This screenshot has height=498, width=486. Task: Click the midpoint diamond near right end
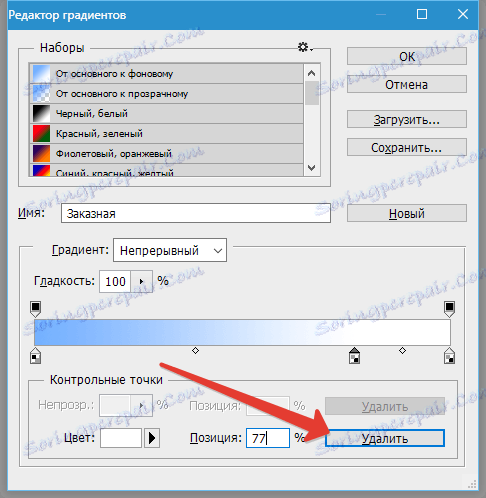(x=402, y=350)
